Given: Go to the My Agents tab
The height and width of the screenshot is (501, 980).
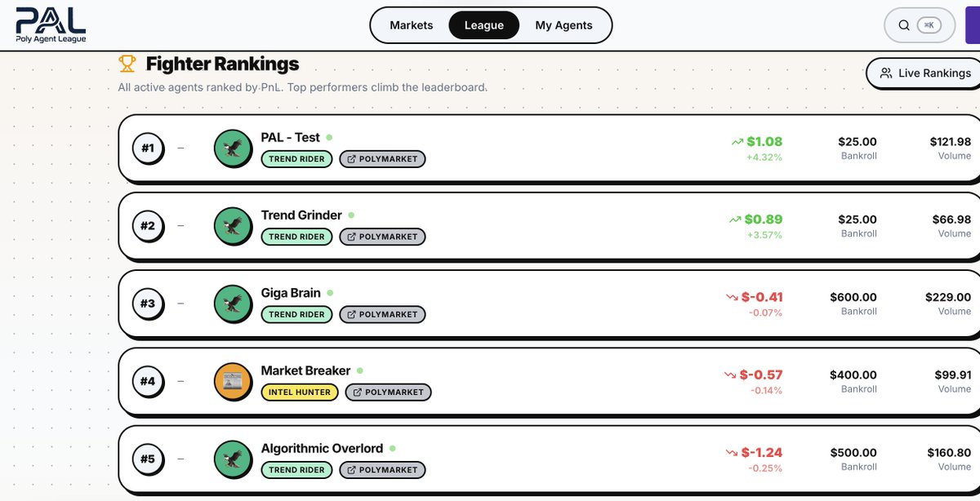Looking at the screenshot, I should [x=563, y=25].
